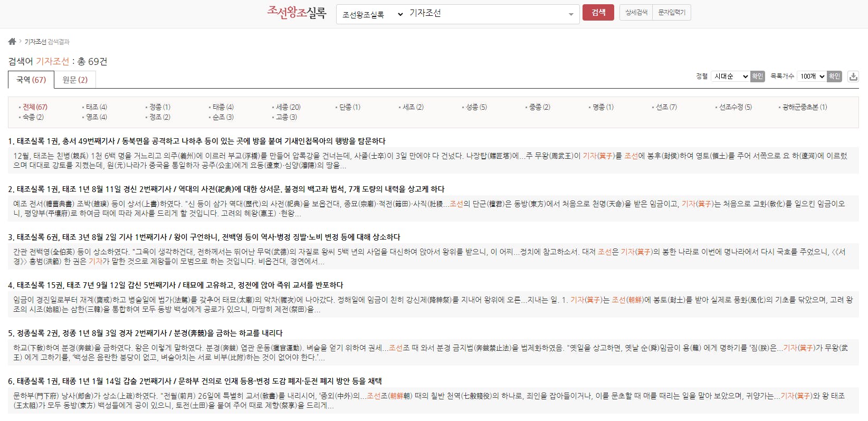Open the 시대순 sort dropdown
Screen dimensions: 868x421
731,76
